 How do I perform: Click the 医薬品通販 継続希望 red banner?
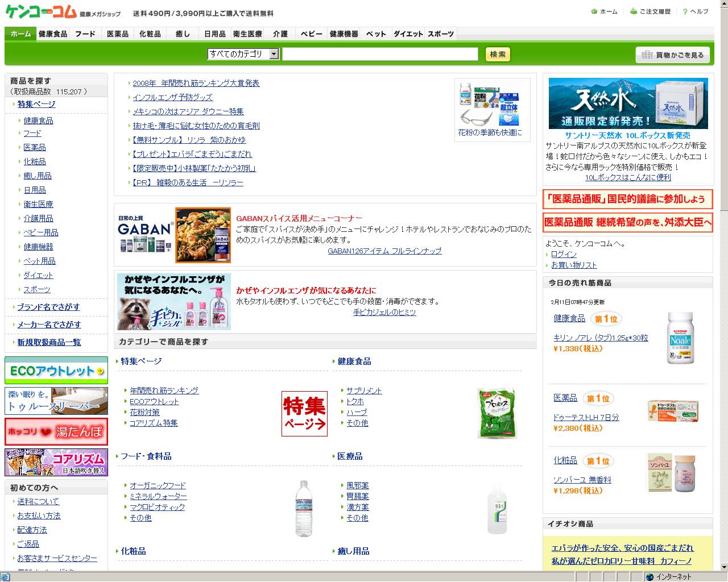[x=628, y=222]
